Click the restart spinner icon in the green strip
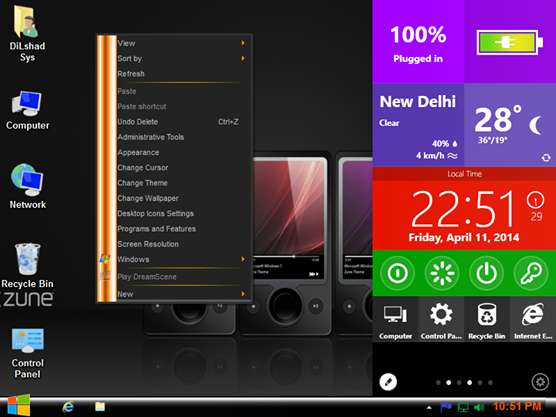 pyautogui.click(x=442, y=273)
